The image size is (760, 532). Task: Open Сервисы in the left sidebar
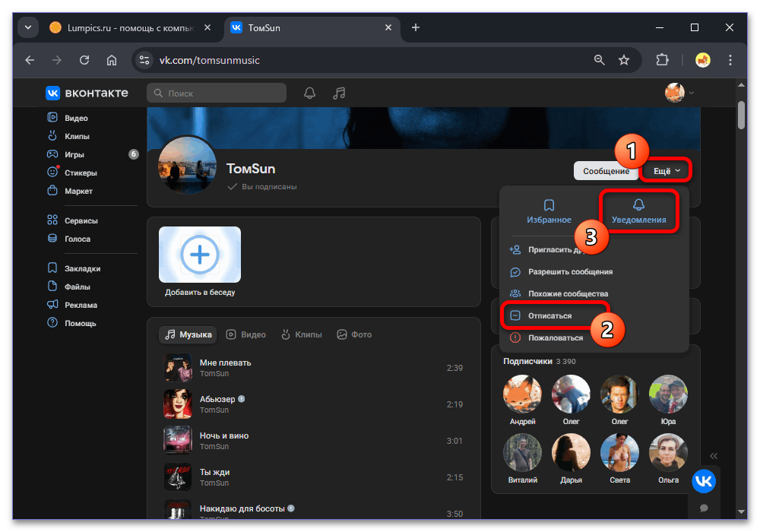coord(73,220)
